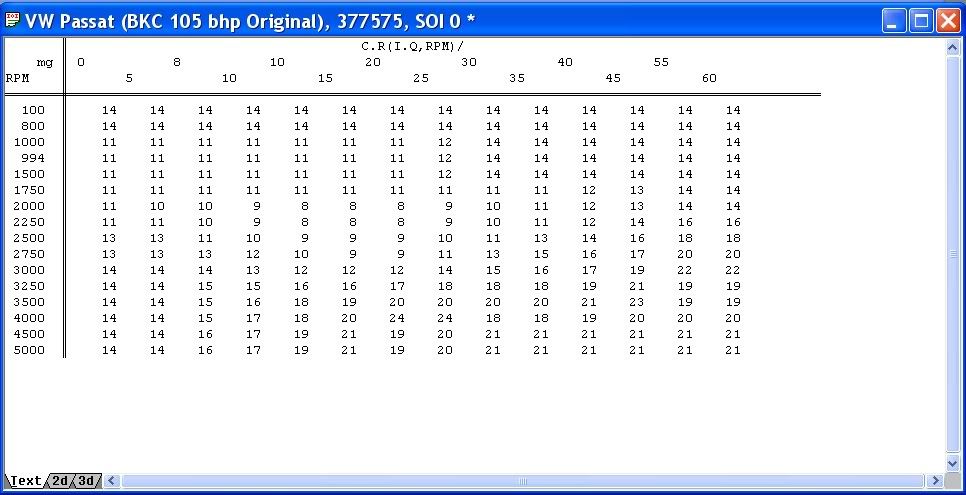966x495 pixels.
Task: Select value 12 in the 994 row
Action: tap(445, 158)
